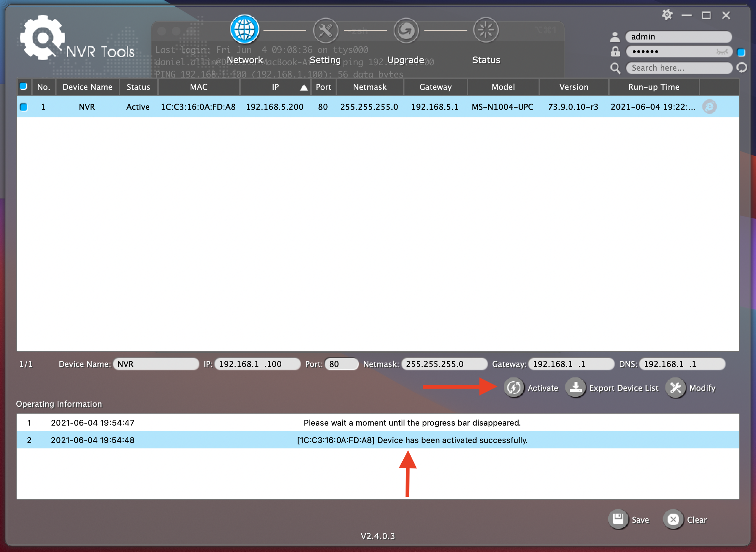The image size is (756, 552).
Task: Click the Export Device List icon
Action: (576, 388)
